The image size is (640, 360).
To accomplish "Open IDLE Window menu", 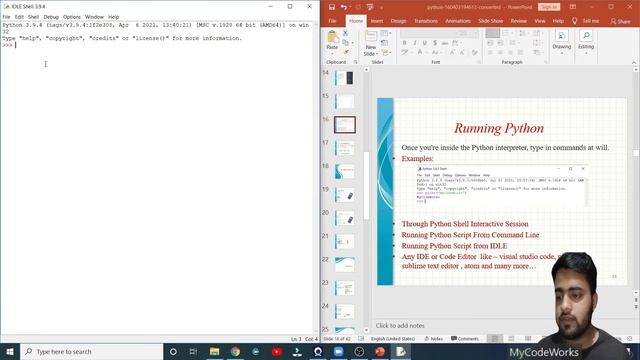I will [x=94, y=17].
